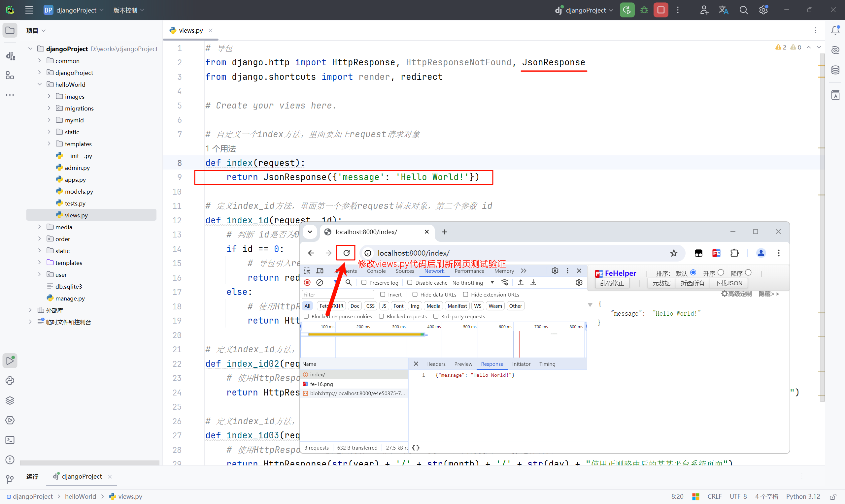The height and width of the screenshot is (504, 845).
Task: Open the translate plugin icon
Action: 724,10
